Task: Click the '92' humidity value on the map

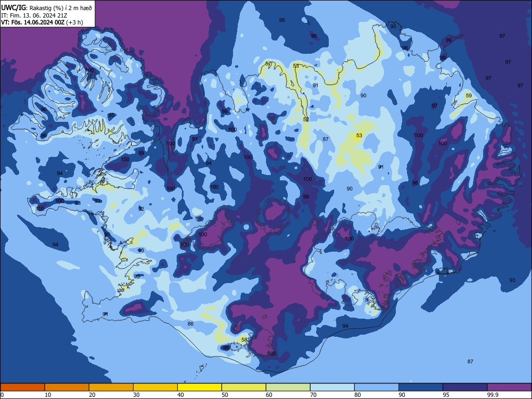Action: [141, 209]
